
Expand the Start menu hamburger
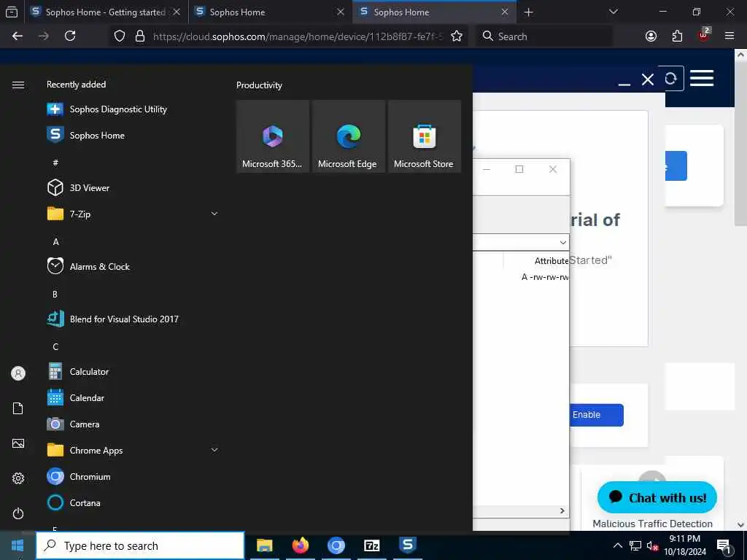tap(18, 85)
